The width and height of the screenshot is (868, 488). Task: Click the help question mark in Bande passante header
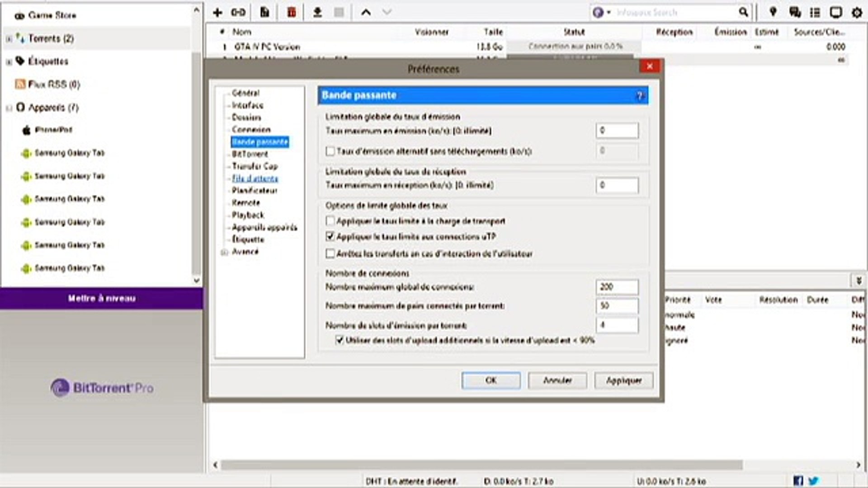click(x=640, y=96)
